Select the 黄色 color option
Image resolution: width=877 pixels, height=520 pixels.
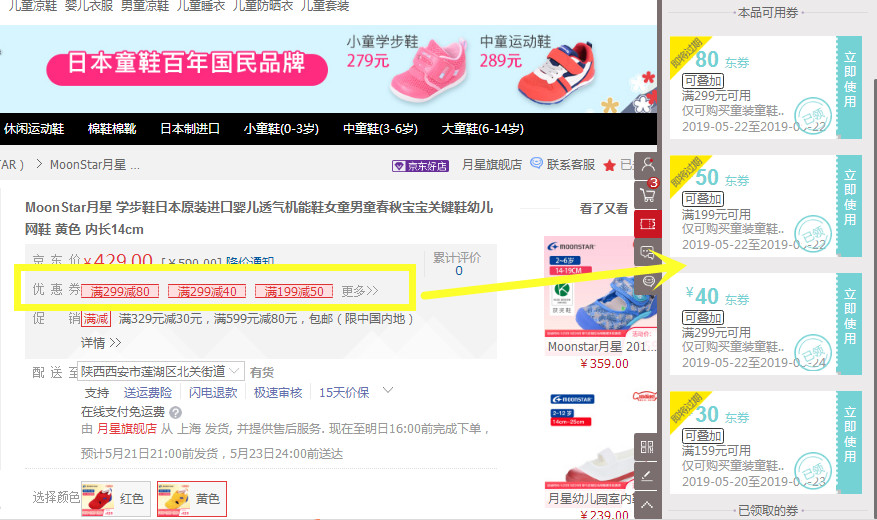tap(192, 499)
